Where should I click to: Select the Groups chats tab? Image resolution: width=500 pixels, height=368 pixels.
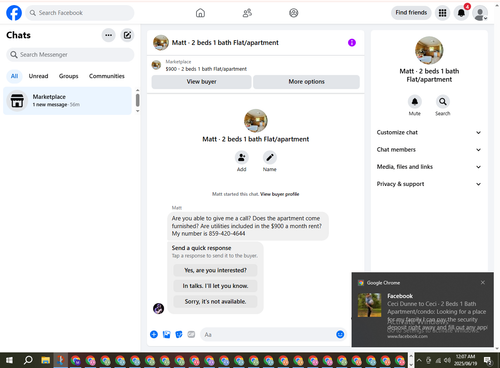[68, 76]
